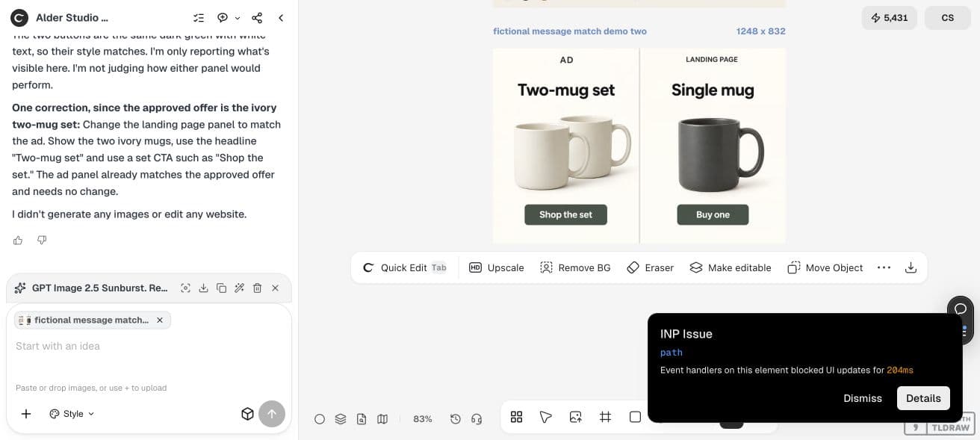Open the task checklist icon in header

[199, 18]
